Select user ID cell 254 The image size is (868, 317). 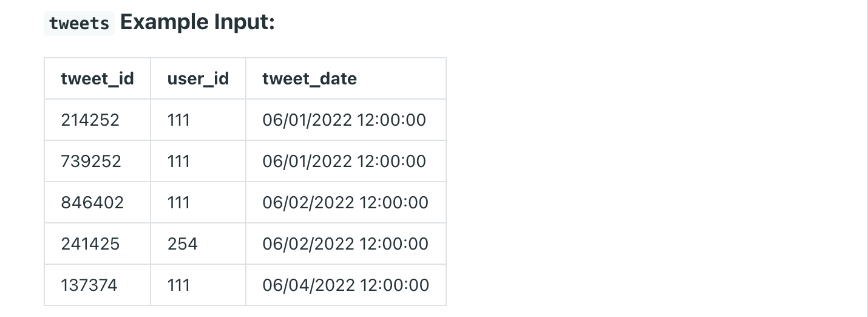click(x=183, y=244)
